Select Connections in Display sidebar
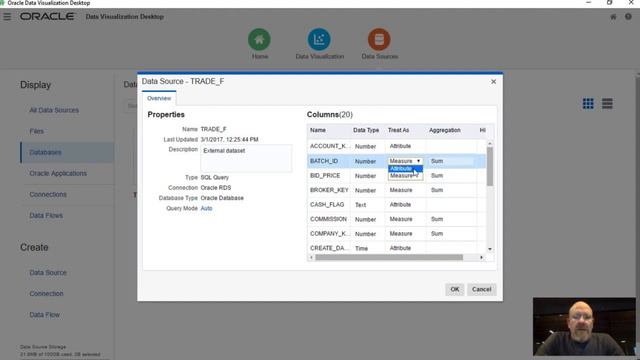640x360 pixels. coord(48,194)
